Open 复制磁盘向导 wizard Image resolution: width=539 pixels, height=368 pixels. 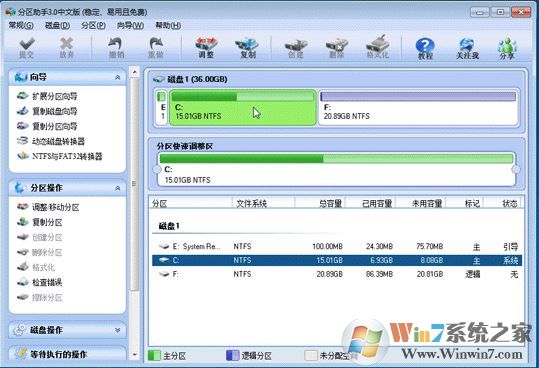point(47,111)
